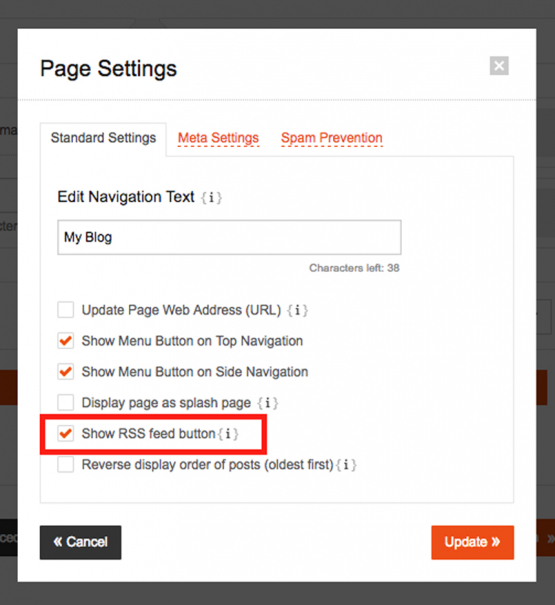Switch to the Meta Settings tab

[218, 138]
